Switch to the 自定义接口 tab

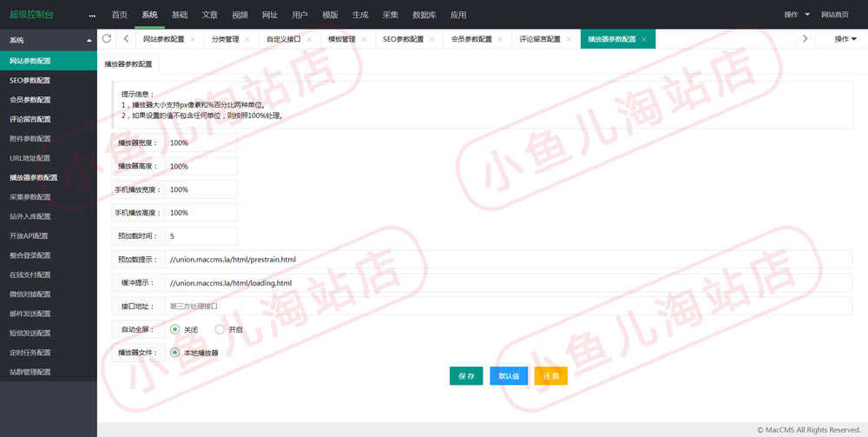coord(284,39)
